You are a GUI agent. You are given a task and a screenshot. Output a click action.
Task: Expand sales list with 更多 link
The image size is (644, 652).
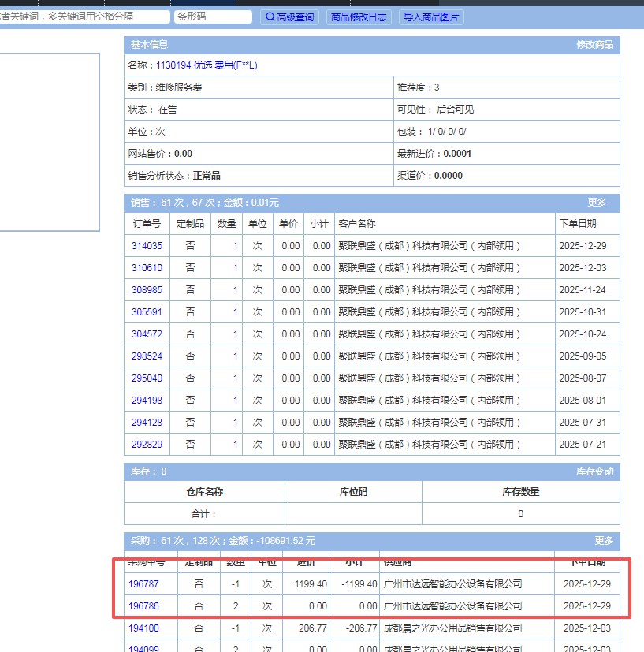(597, 203)
